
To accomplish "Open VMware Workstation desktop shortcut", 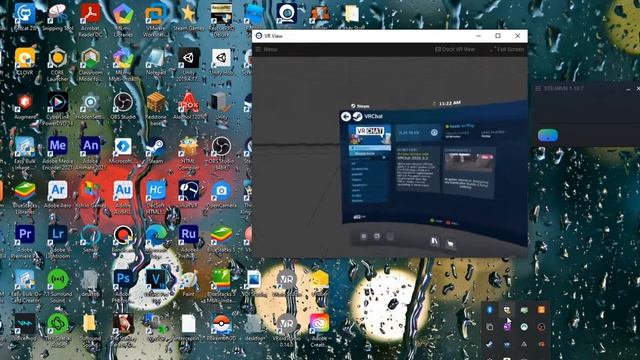I will [156, 18].
